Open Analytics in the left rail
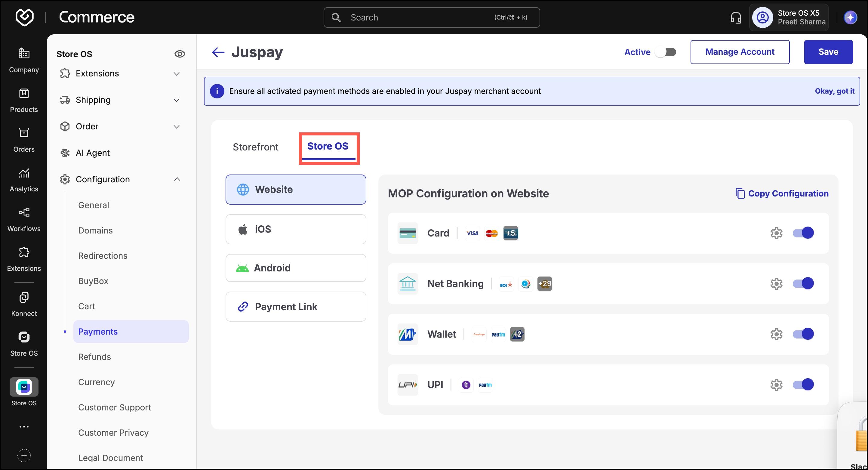Screen dimensions: 868x470 24,180
